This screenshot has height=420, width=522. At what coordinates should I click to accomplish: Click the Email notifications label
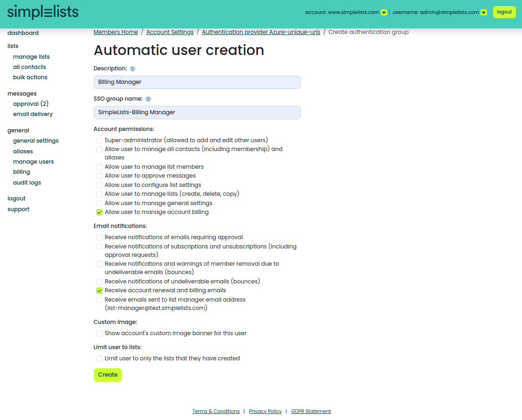[120, 226]
